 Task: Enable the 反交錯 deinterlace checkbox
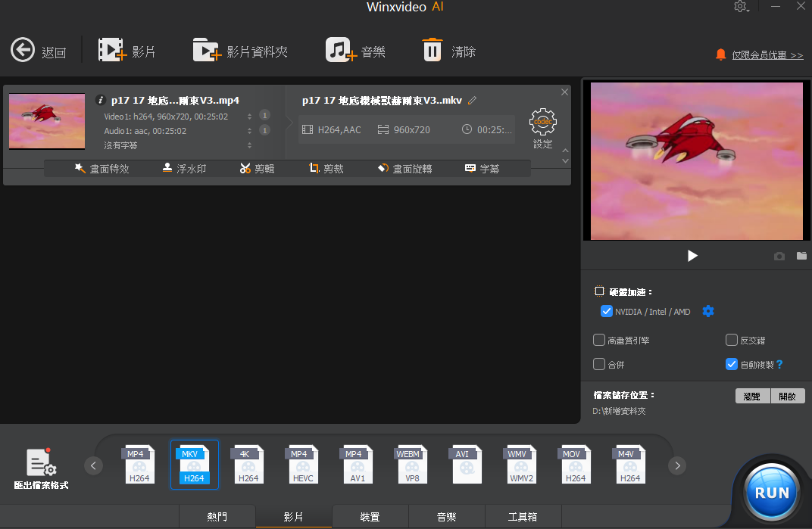(x=732, y=341)
